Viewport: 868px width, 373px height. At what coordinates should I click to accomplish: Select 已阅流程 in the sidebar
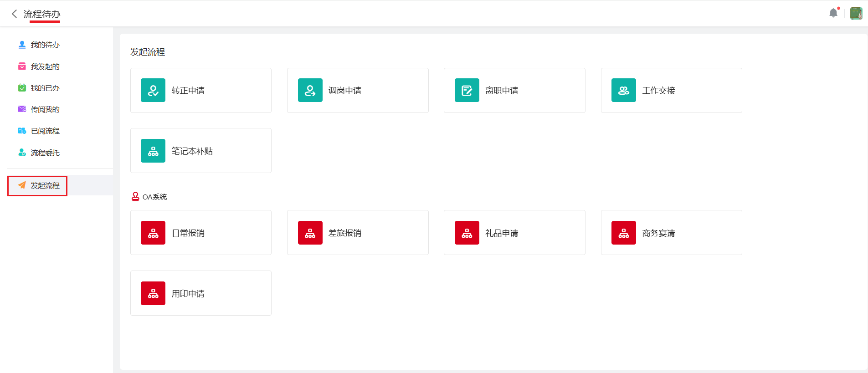pos(45,131)
